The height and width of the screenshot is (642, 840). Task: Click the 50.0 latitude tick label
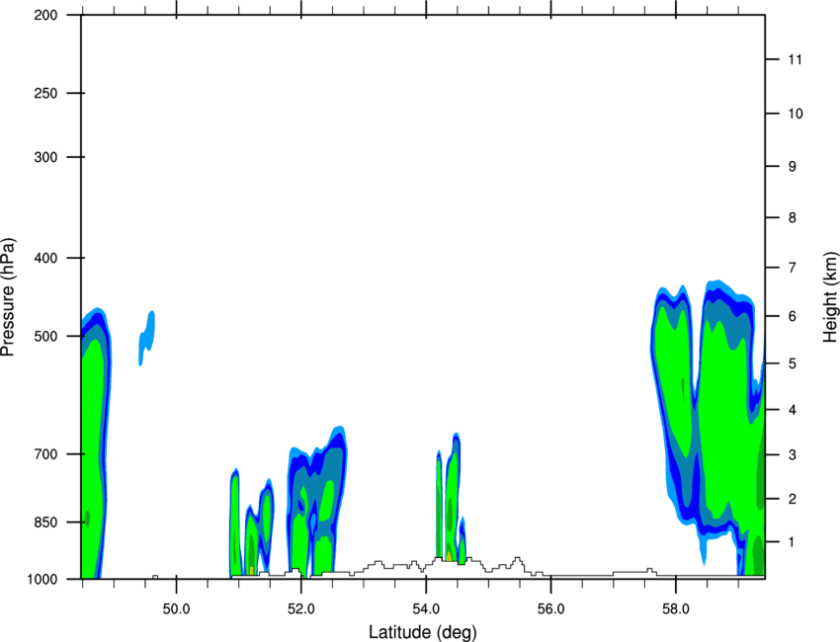coord(176,609)
